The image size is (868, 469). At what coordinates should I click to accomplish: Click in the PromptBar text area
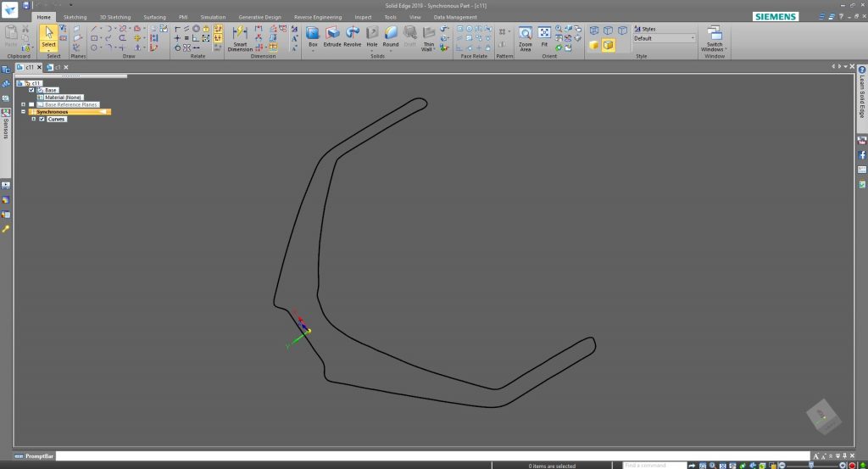tap(433, 455)
